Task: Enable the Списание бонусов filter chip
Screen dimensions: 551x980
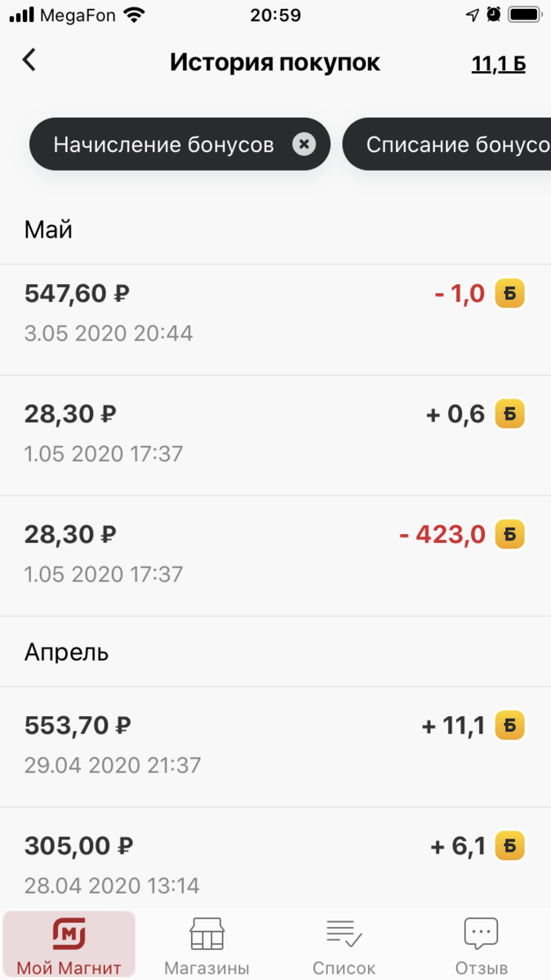Action: tap(457, 145)
